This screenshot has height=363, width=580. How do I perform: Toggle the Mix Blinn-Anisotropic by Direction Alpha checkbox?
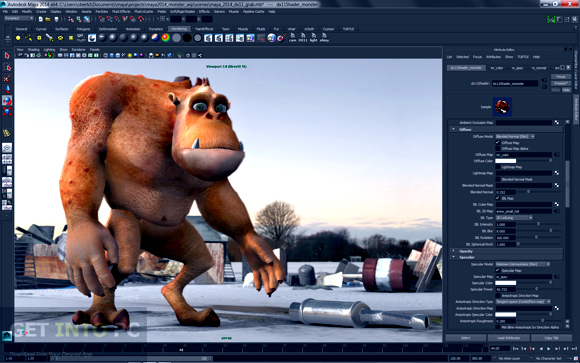pyautogui.click(x=498, y=327)
